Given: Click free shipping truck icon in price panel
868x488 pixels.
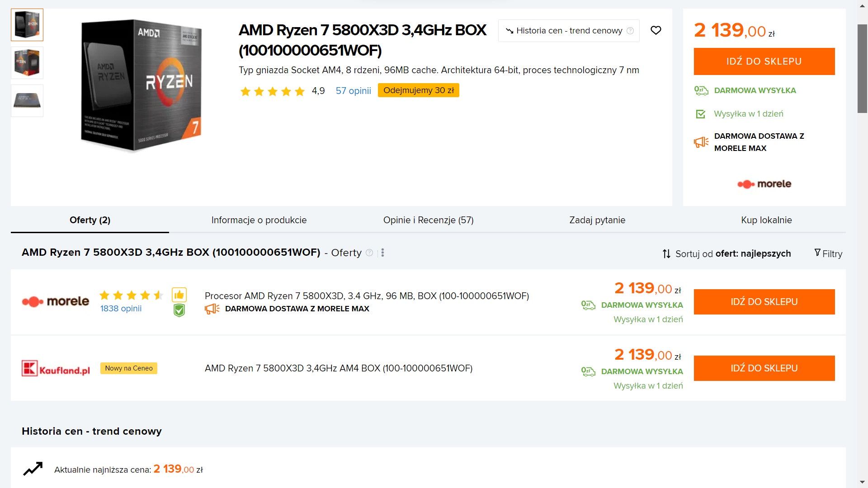Looking at the screenshot, I should coord(701,90).
